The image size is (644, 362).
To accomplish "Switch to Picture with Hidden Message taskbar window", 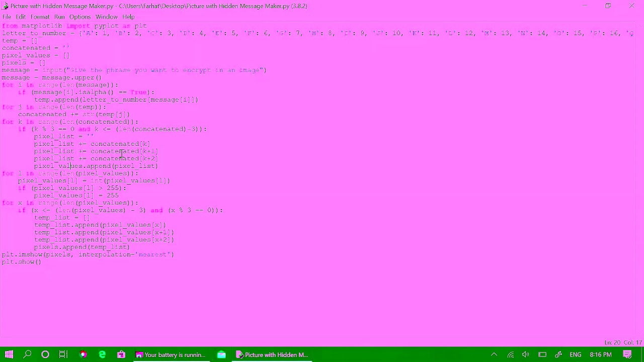I will (x=272, y=354).
